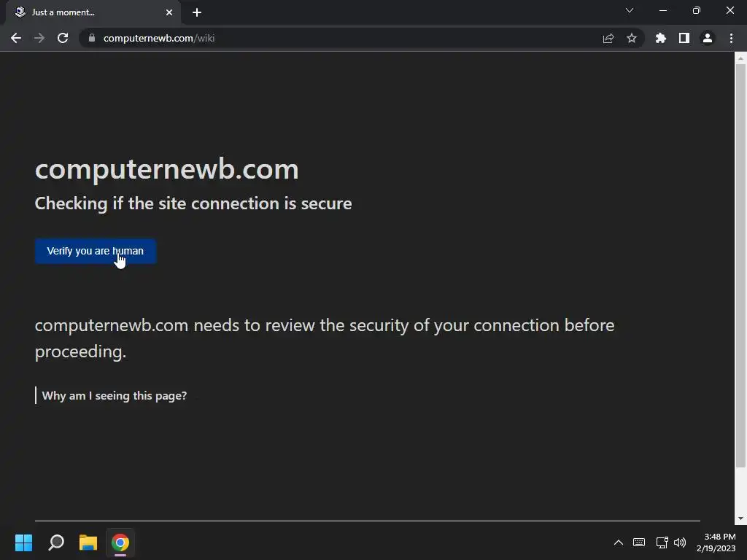Viewport: 747px width, 560px height.
Task: Click the Chrome taskbar icon
Action: 120,542
